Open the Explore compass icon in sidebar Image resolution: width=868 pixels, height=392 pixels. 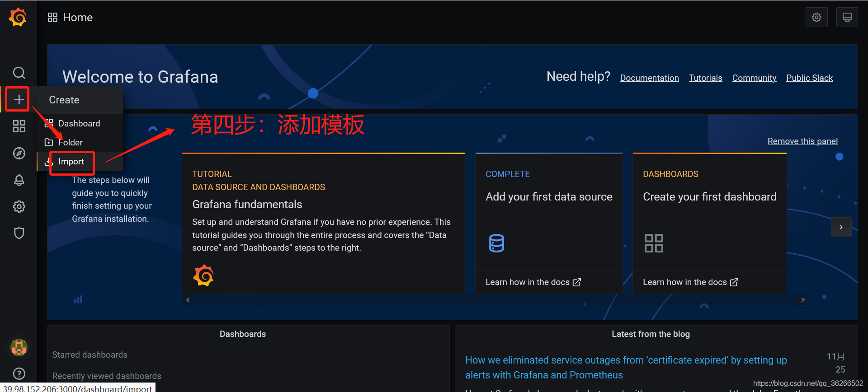coord(19,153)
